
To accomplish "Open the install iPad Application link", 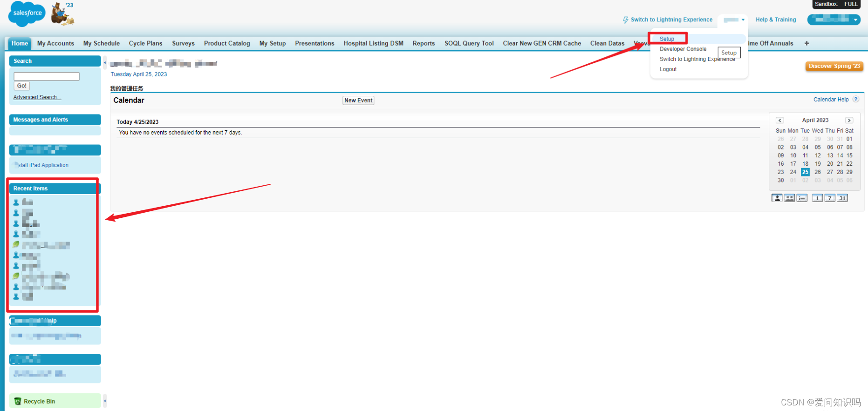I will pos(42,165).
